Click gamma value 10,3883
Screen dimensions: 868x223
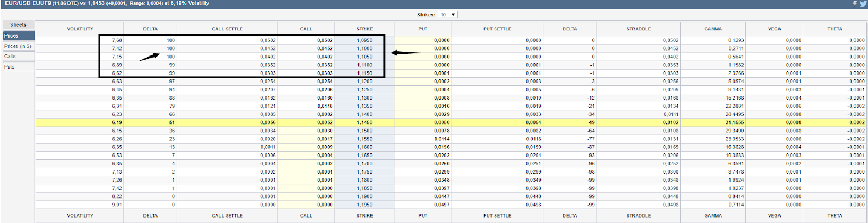[735, 155]
